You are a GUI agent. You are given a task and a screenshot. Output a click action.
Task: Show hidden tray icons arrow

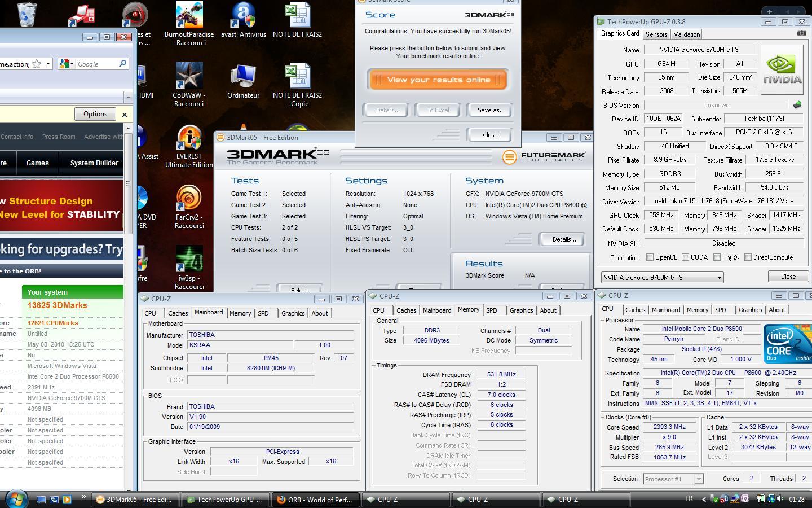click(x=703, y=499)
